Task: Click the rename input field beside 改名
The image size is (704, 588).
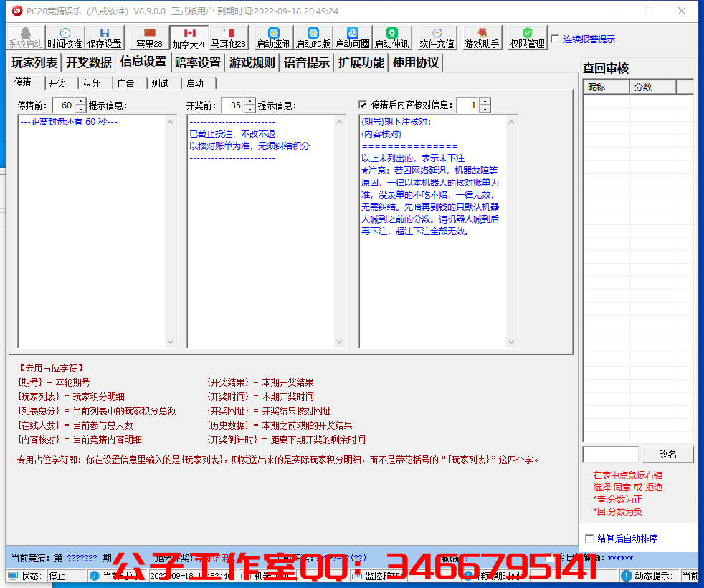Action: (611, 454)
